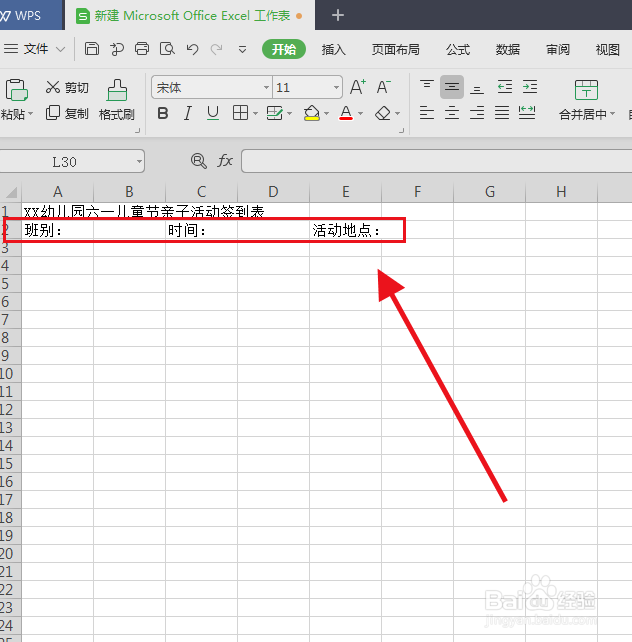Open Print Preview icon
Screen dimensions: 632x642
(x=167, y=49)
